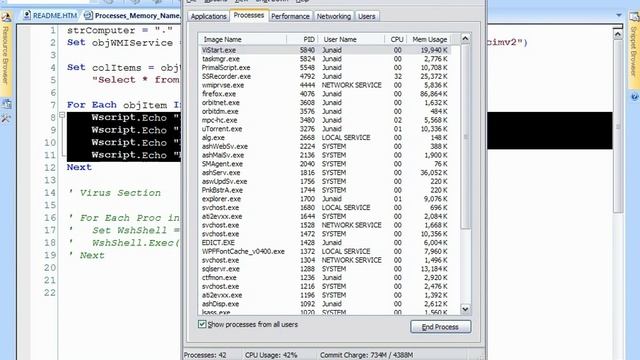Toggle Show processes from all users

pos(202,324)
